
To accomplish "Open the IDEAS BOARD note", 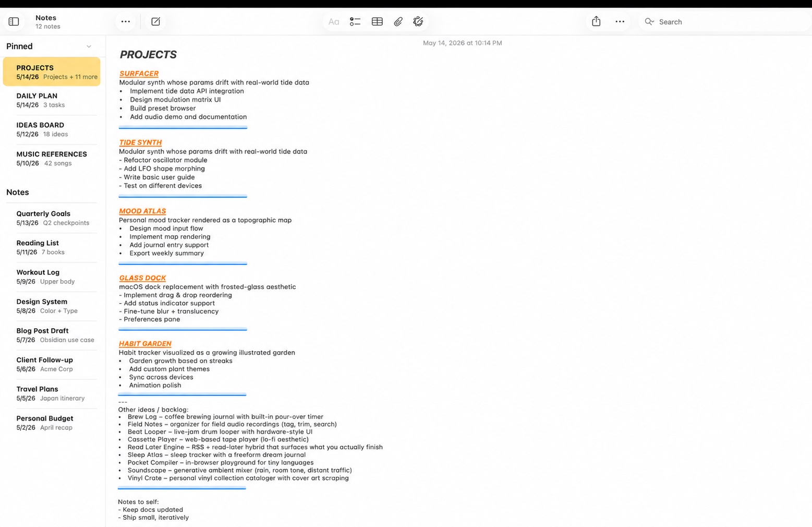I will pos(52,129).
